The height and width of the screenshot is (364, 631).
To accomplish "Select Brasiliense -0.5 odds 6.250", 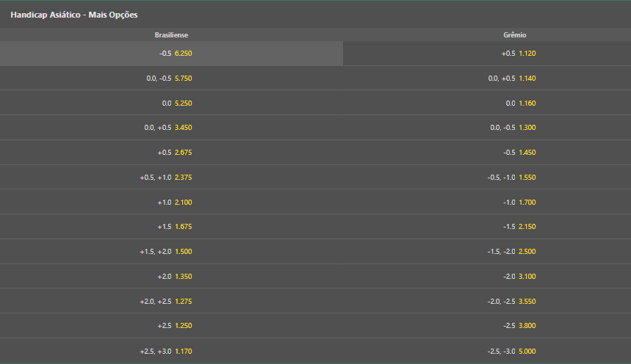I will point(171,54).
